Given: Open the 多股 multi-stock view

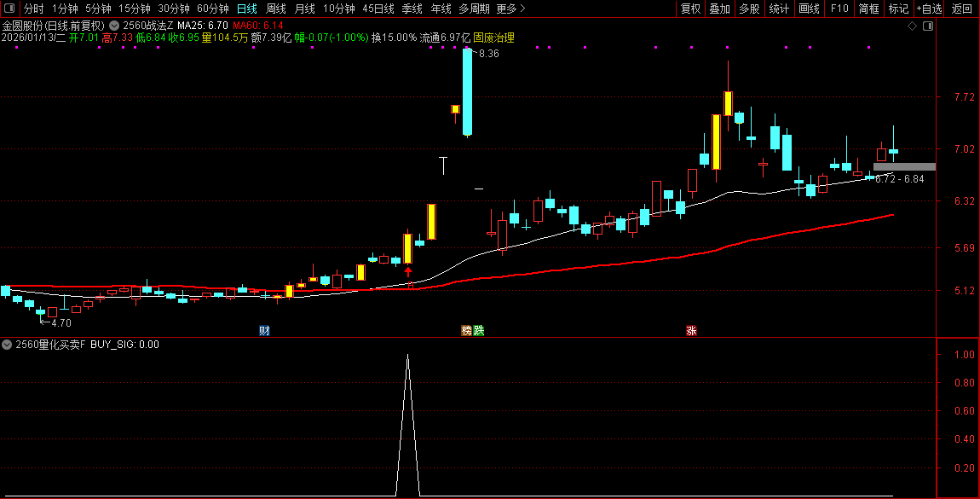Looking at the screenshot, I should click(x=749, y=9).
